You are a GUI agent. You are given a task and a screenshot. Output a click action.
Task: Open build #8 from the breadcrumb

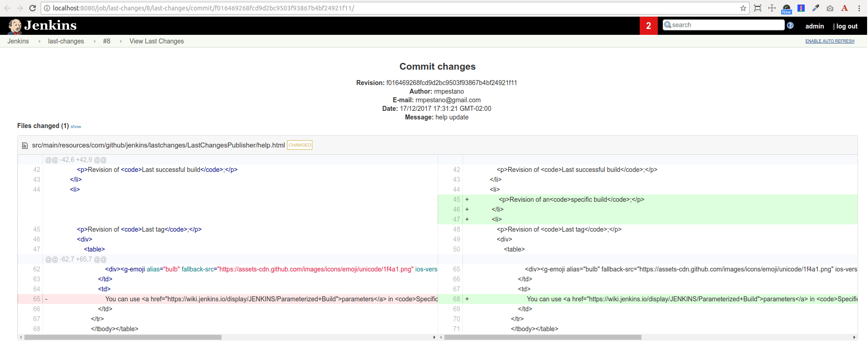click(107, 41)
